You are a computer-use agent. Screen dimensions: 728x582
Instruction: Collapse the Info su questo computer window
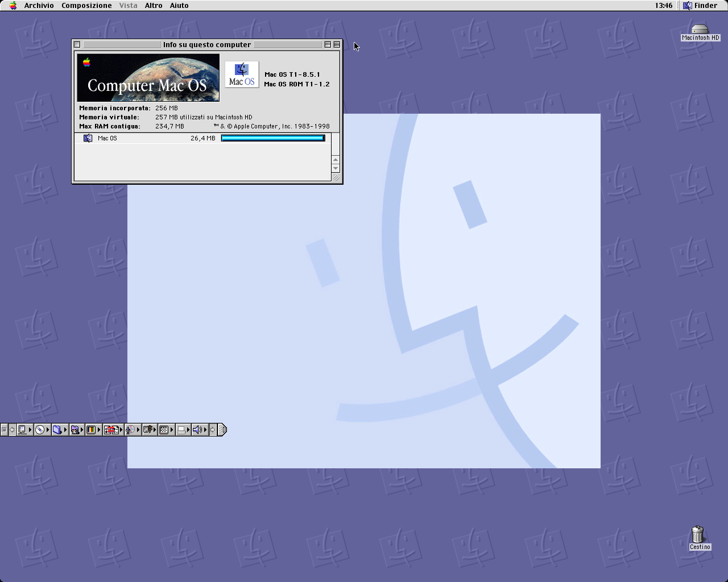click(x=337, y=44)
